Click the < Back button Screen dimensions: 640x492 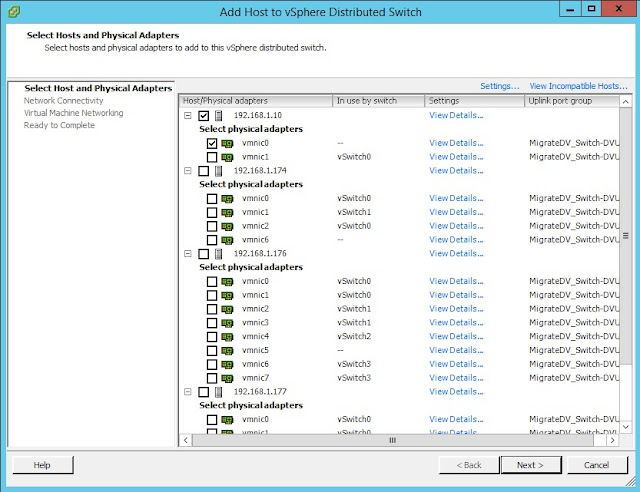pos(469,465)
